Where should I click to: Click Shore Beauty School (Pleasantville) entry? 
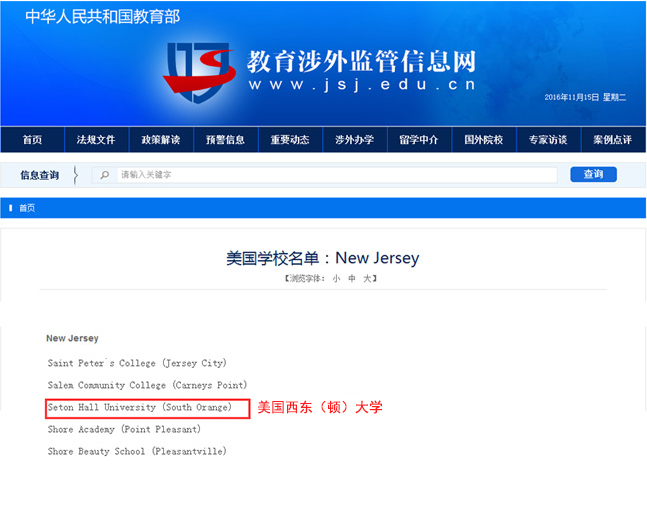(x=137, y=452)
